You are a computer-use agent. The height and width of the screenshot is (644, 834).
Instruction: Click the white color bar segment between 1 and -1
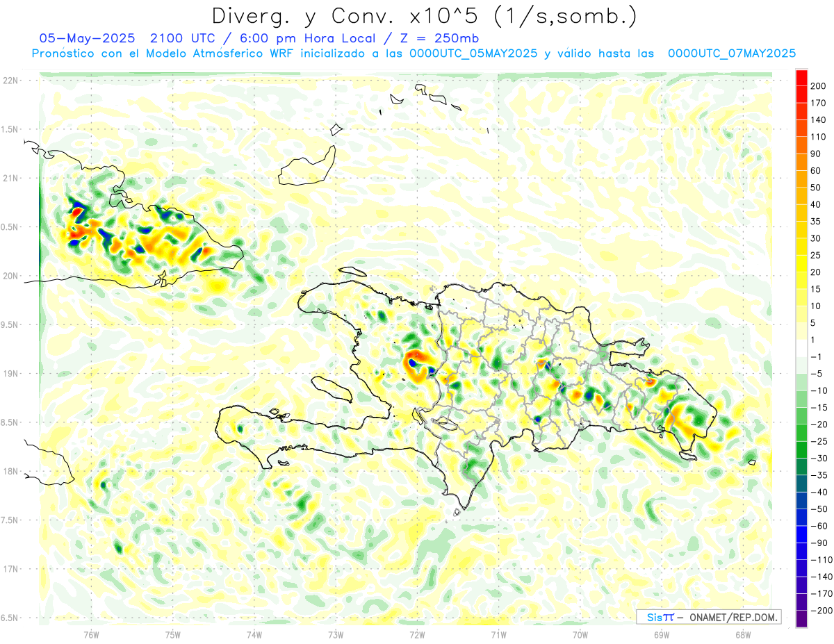(x=802, y=349)
